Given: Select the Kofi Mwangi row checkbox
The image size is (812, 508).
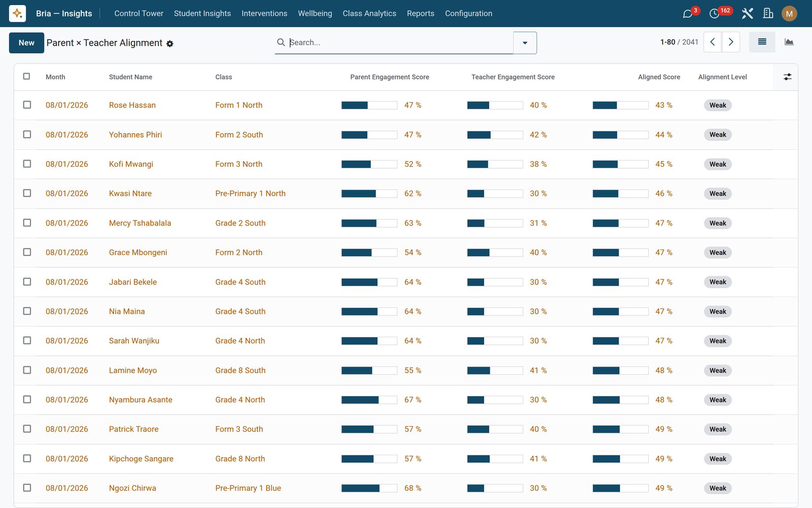Looking at the screenshot, I should click(27, 164).
